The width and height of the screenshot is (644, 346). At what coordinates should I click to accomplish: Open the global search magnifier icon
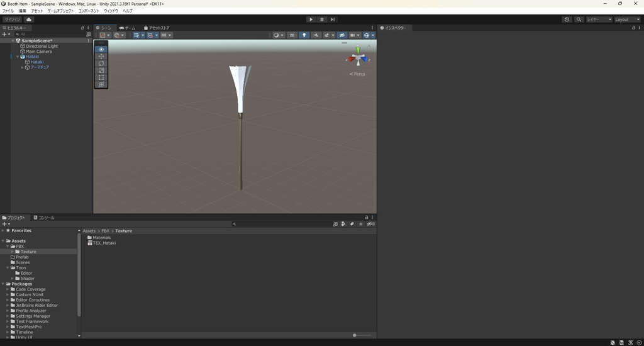[x=579, y=20]
